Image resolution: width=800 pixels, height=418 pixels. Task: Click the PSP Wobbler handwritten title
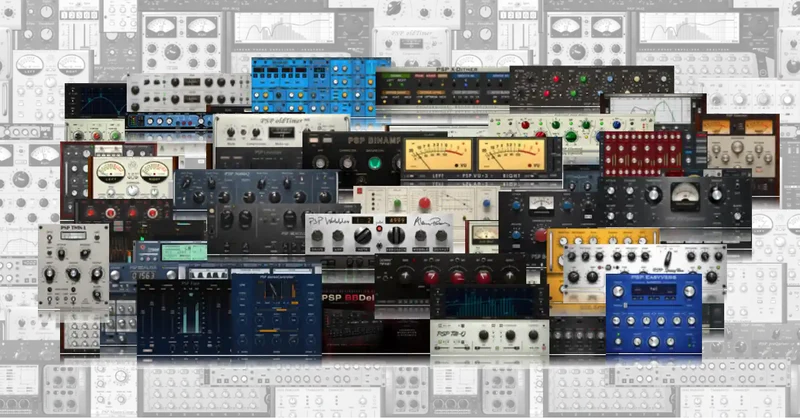click(x=329, y=221)
